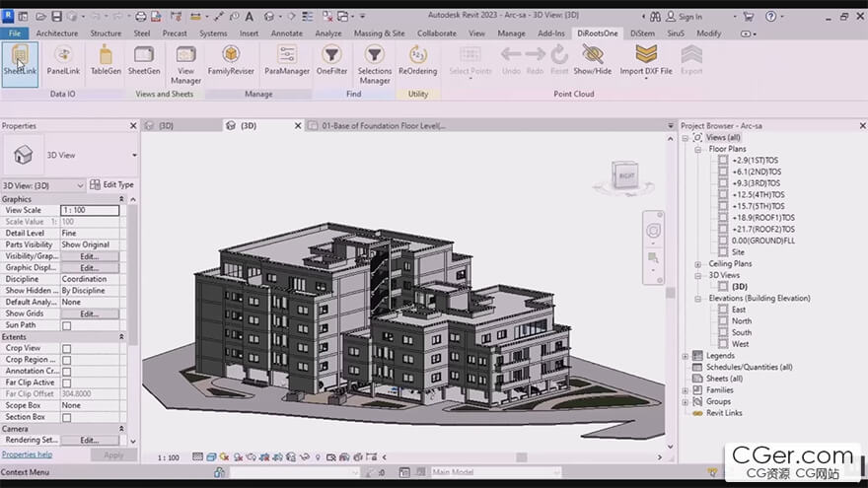This screenshot has height=488, width=868.
Task: Click the View Scale input field
Action: pyautogui.click(x=90, y=210)
